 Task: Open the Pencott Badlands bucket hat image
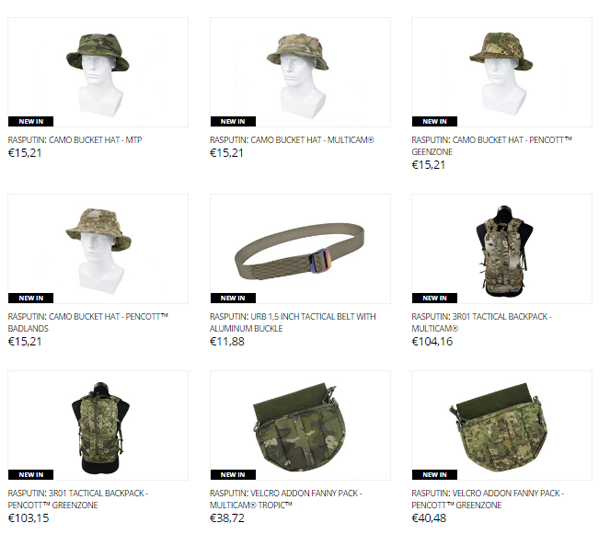pyautogui.click(x=98, y=249)
